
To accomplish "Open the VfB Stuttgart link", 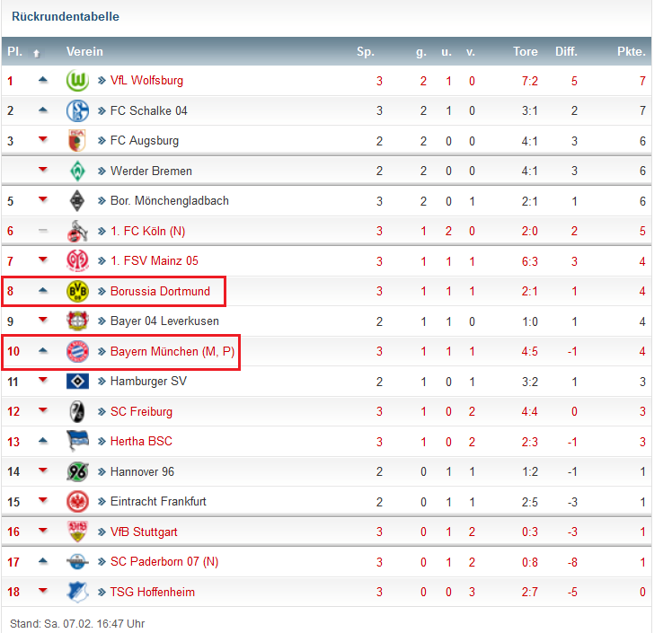I will [144, 532].
